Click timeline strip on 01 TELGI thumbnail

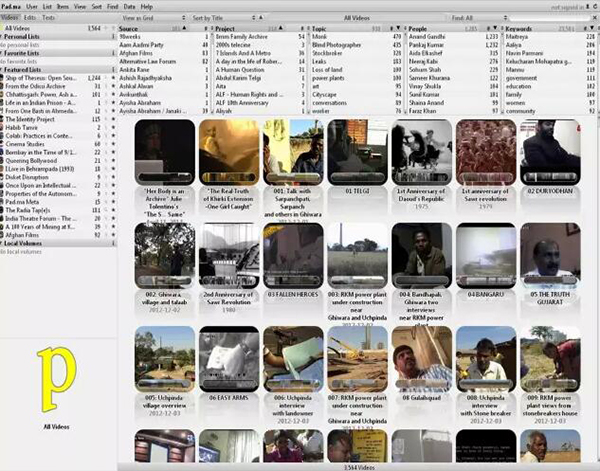tap(357, 177)
